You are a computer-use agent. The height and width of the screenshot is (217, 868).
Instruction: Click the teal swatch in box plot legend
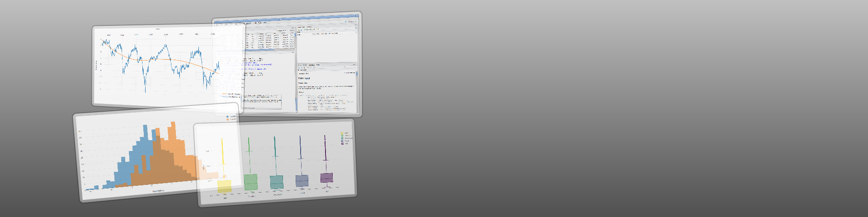pos(342,138)
